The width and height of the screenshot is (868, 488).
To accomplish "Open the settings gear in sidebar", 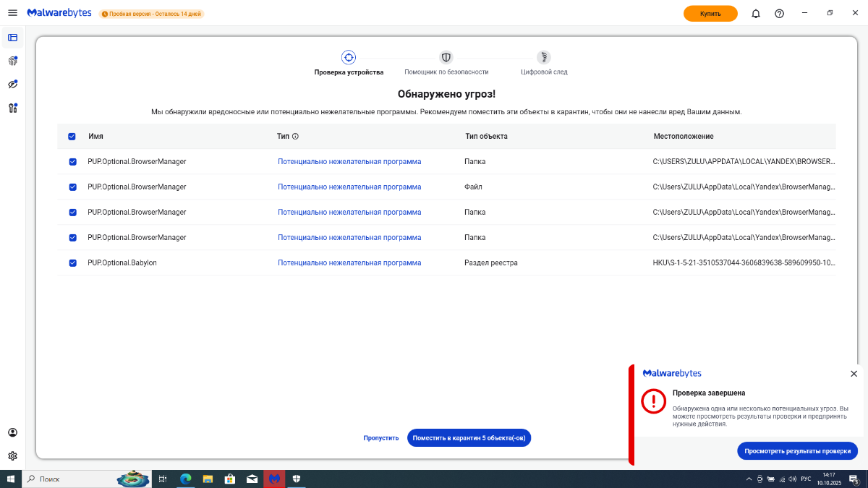I will (12, 456).
